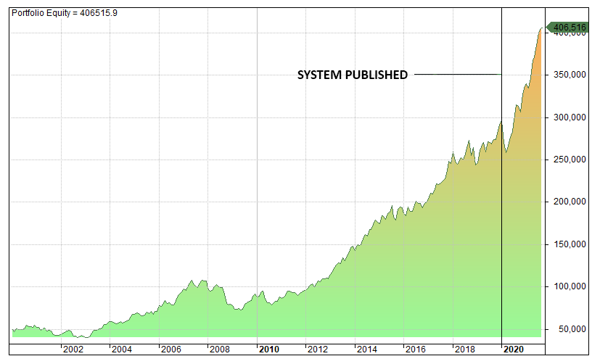Click the 100,000 y-axis label
Screen dimensions: 600x364
570,286
